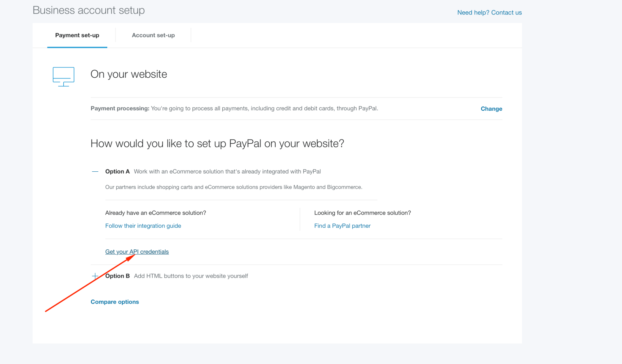Click 'Our partners include shopping carts' sentence

point(234,187)
